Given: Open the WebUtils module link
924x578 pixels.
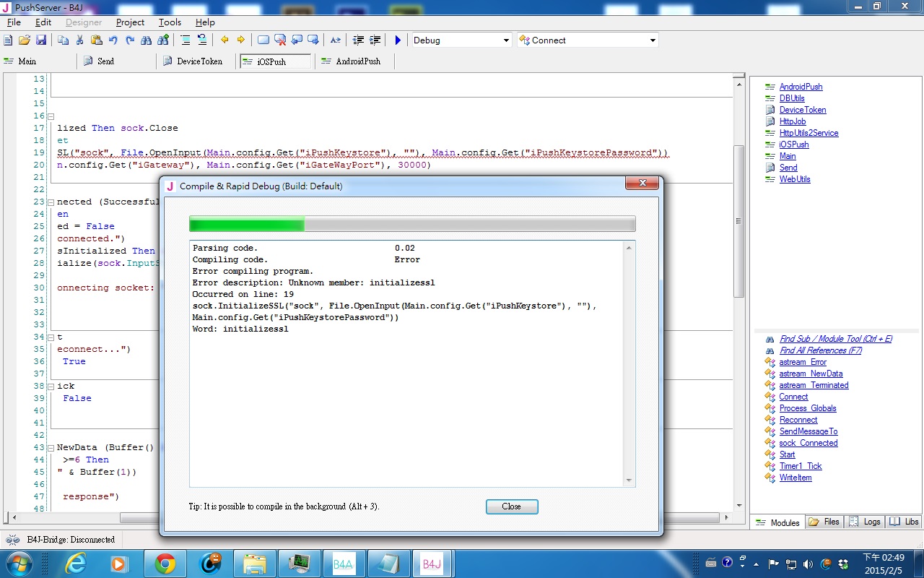Looking at the screenshot, I should (x=795, y=179).
